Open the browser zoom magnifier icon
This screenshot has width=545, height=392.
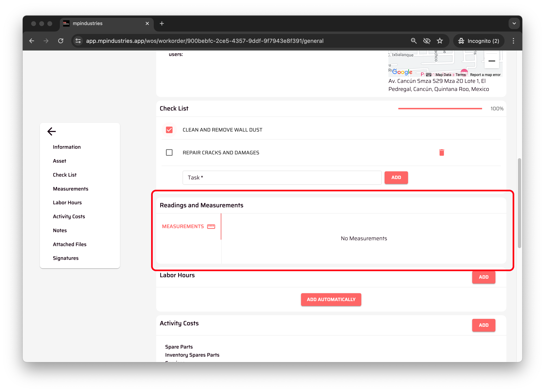413,41
